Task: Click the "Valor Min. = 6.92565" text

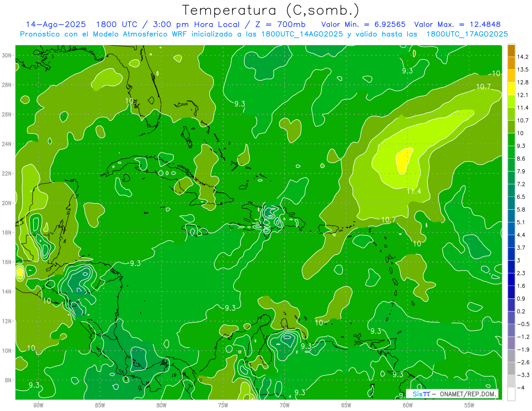Action: (364, 24)
